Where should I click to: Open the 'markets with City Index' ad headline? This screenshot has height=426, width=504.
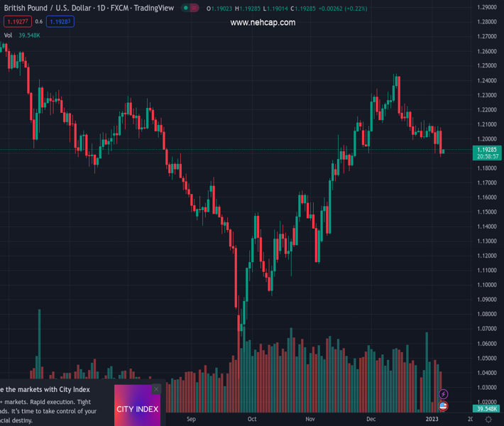pyautogui.click(x=45, y=390)
